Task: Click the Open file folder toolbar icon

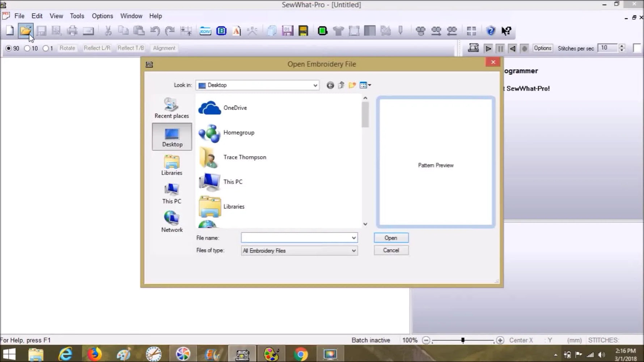Action: point(26,31)
